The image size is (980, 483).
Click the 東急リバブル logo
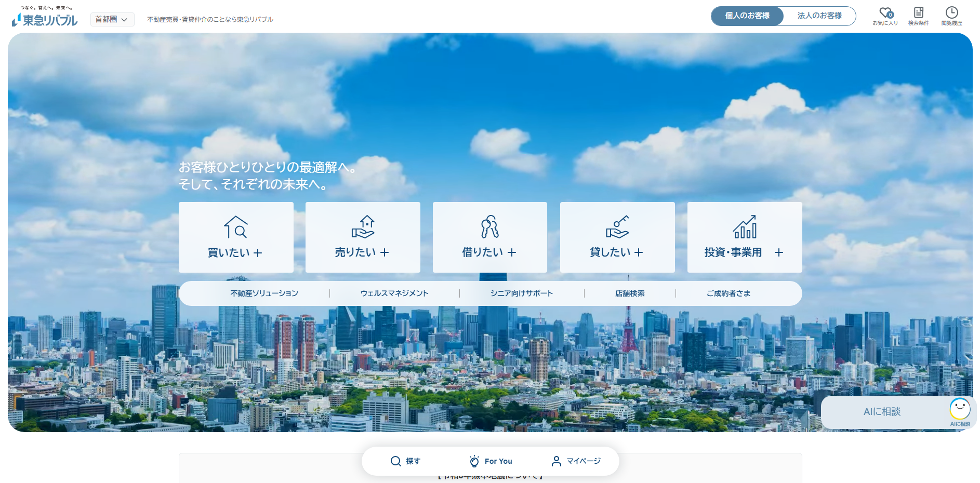(x=45, y=17)
